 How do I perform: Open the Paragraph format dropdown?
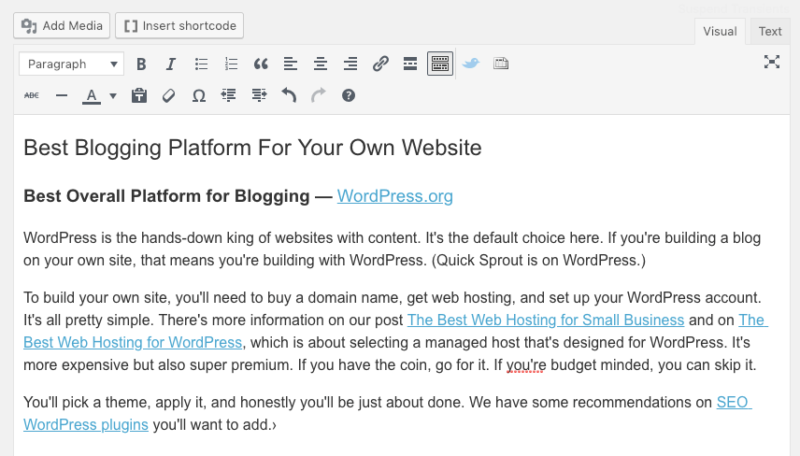coord(71,64)
